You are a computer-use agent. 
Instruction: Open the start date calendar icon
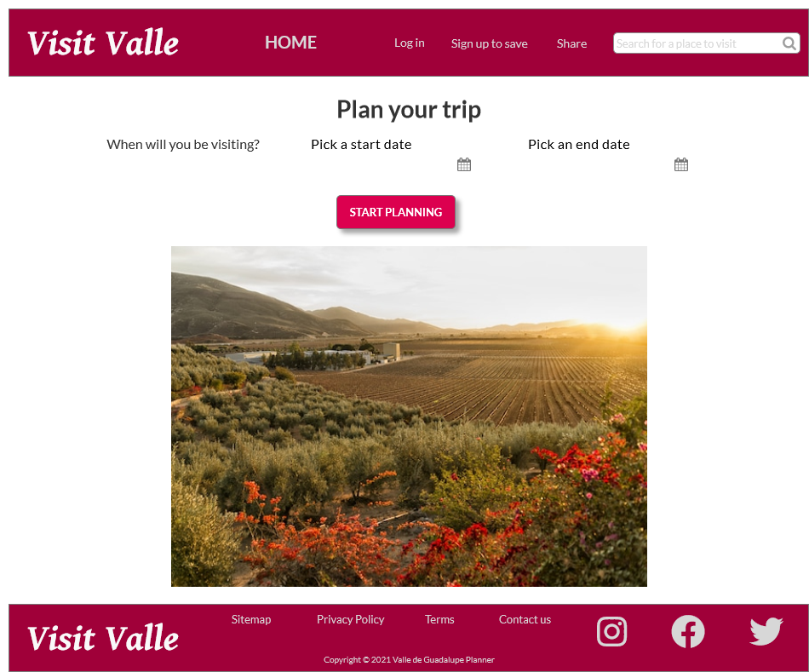(464, 164)
